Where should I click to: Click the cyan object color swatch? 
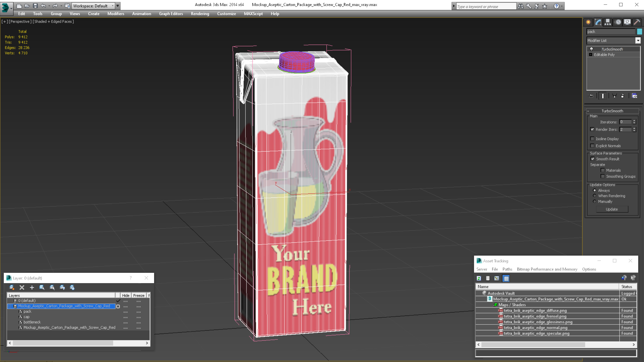tap(639, 32)
